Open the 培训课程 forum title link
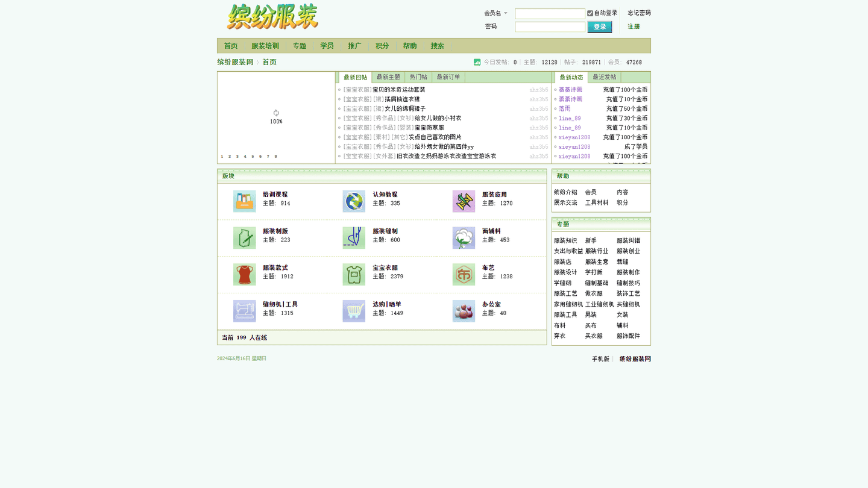The height and width of the screenshot is (488, 868). tap(275, 195)
